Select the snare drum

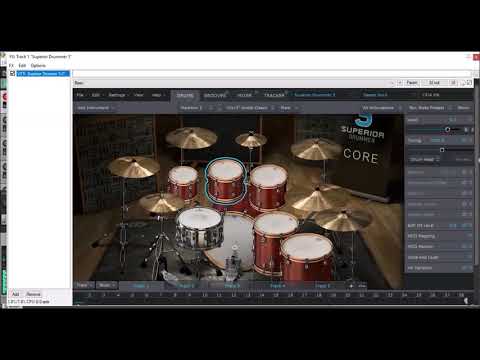coord(199,228)
